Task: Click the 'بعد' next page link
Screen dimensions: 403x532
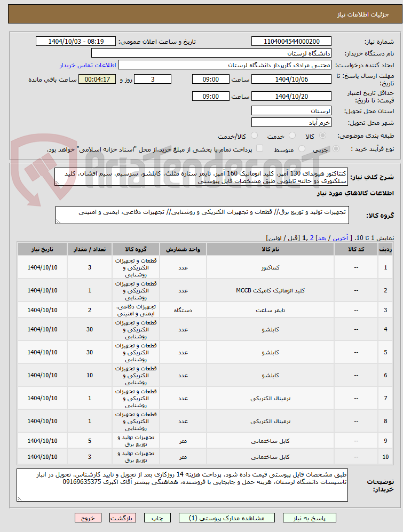Action: click(x=321, y=238)
